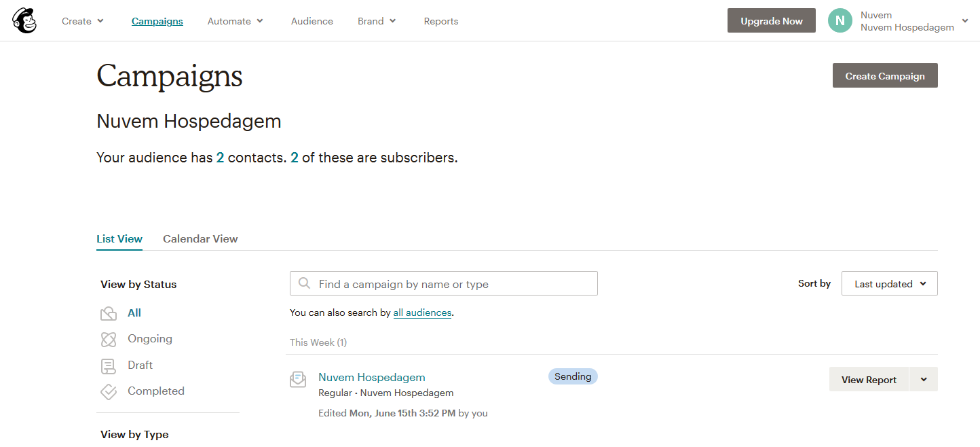
Task: Click the campaign email envelope icon
Action: [298, 379]
